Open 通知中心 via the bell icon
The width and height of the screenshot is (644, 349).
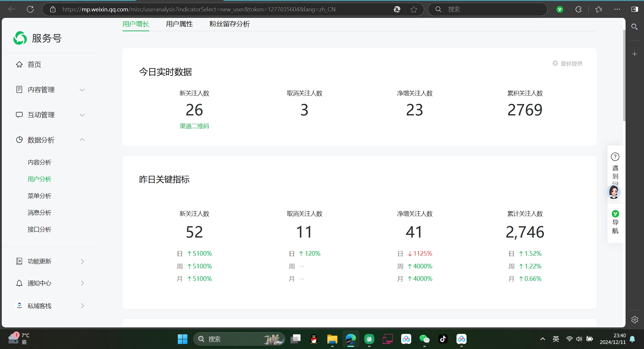click(19, 283)
